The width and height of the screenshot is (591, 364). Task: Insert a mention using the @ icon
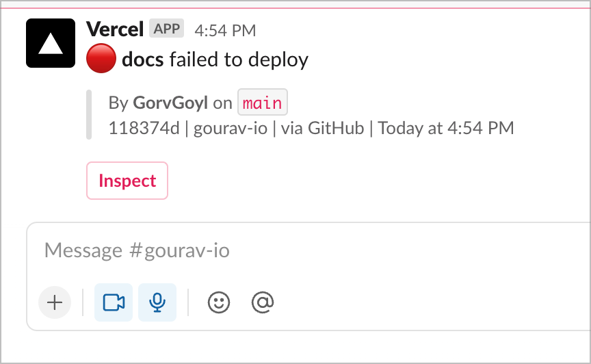pos(263,302)
